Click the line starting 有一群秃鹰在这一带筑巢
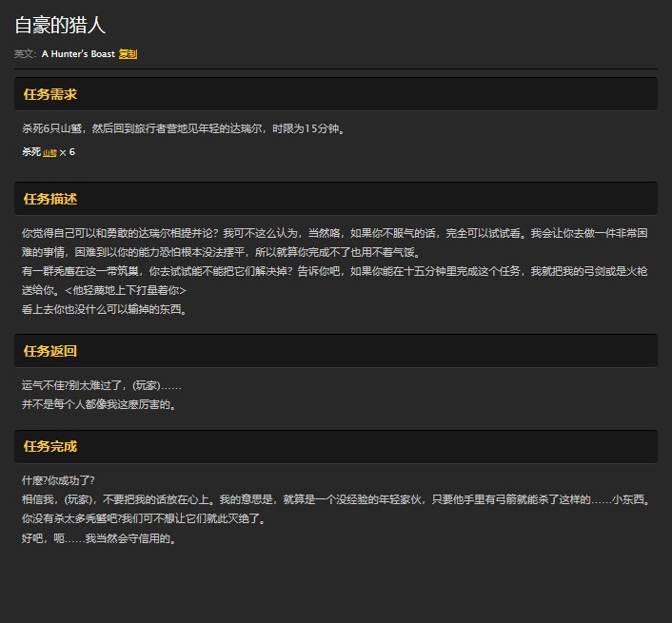This screenshot has width=672, height=623. [x=286, y=271]
